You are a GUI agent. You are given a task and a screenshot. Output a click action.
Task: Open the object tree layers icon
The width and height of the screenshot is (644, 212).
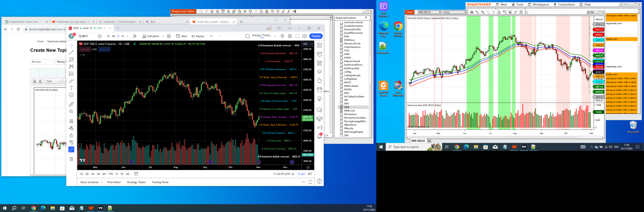tap(319, 72)
